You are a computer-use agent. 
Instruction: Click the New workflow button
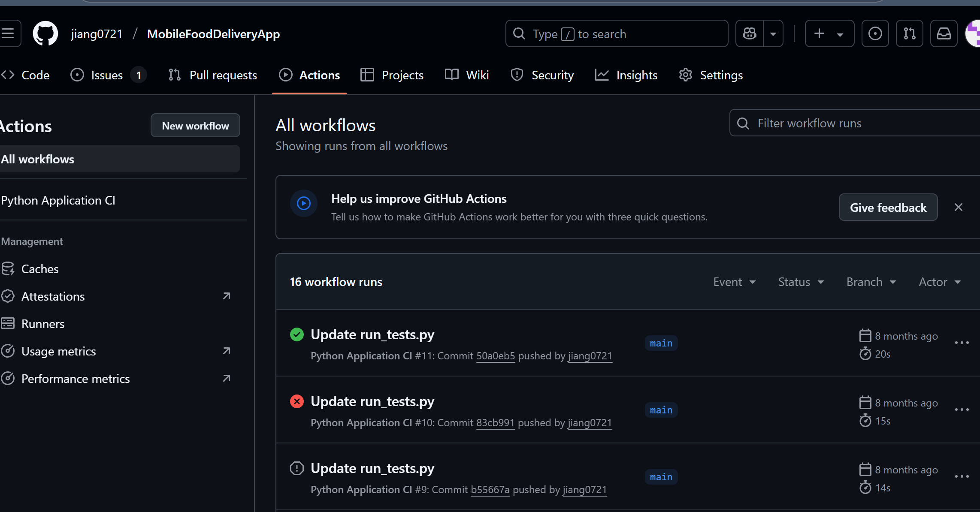[x=195, y=126]
